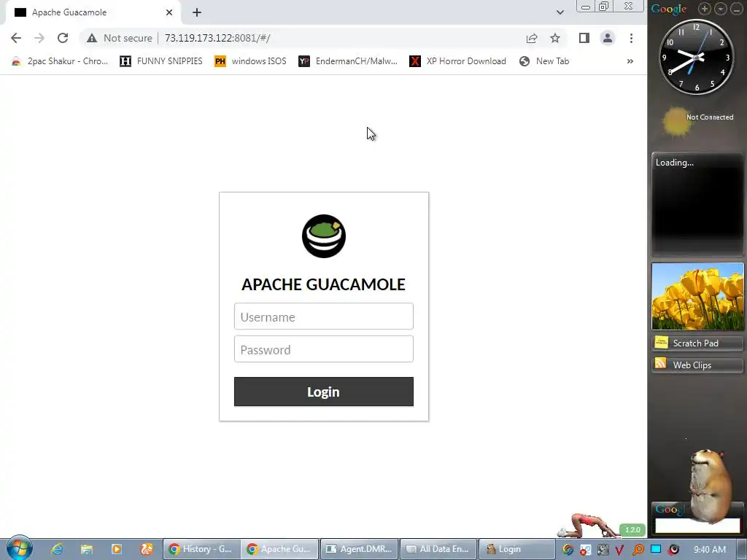Screen dimensions: 747x560
Task: Open the orange UC Browser taskbar icon
Action: coord(146,549)
